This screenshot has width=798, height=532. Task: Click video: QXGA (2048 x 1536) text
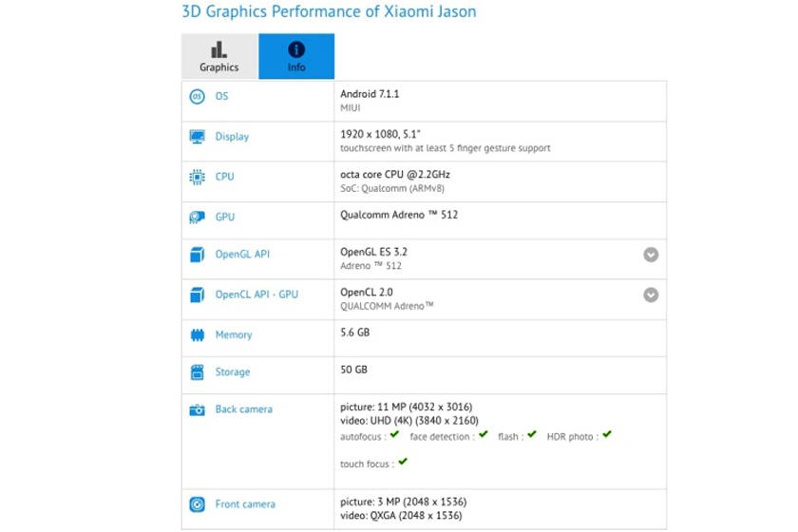tap(401, 516)
